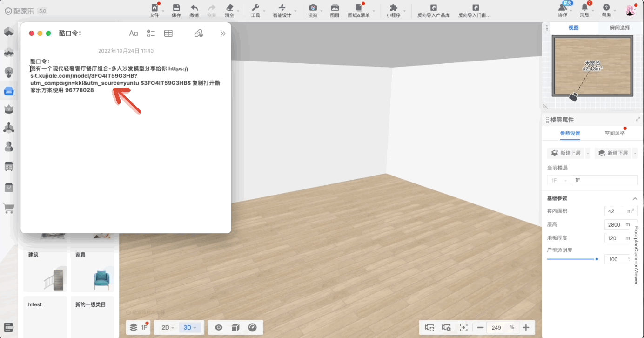The width and height of the screenshot is (644, 338).
Task: Click the 户型透明度 slider handle
Action: pos(597,259)
